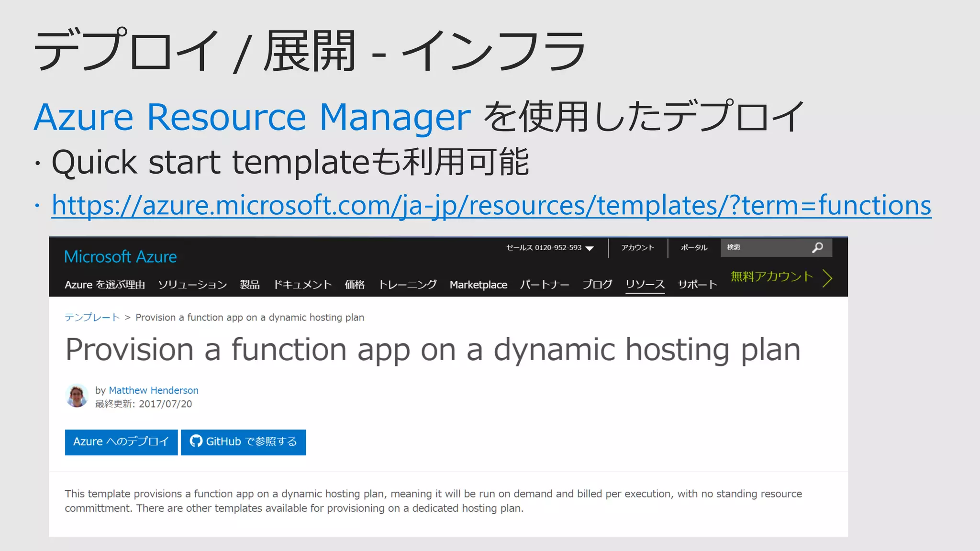Open the ブログ menu item
980x551 pixels.
click(597, 285)
